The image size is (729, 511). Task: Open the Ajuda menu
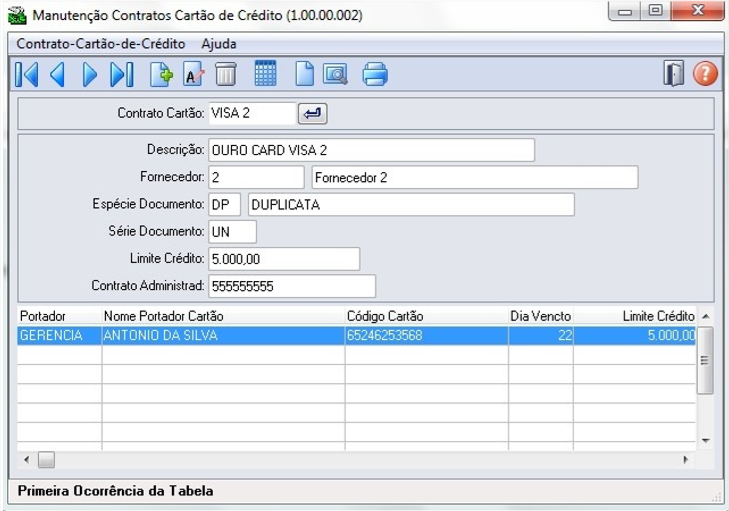[x=219, y=44]
